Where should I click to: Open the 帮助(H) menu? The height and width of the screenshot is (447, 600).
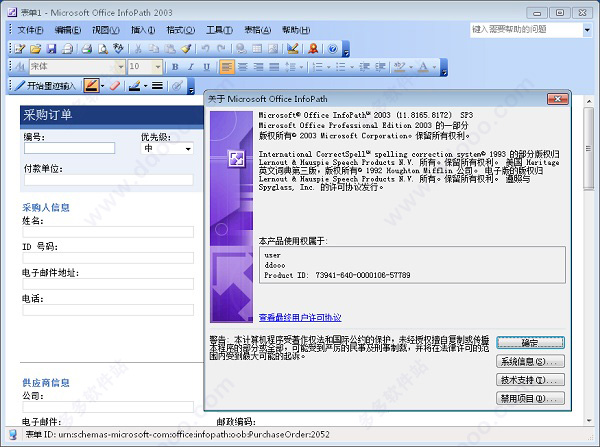(296, 30)
